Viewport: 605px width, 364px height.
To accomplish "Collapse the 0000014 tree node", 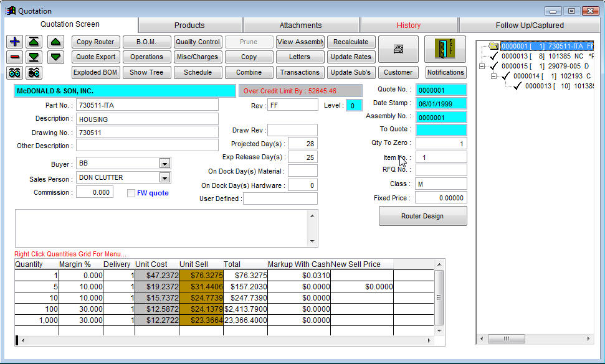I will click(493, 76).
